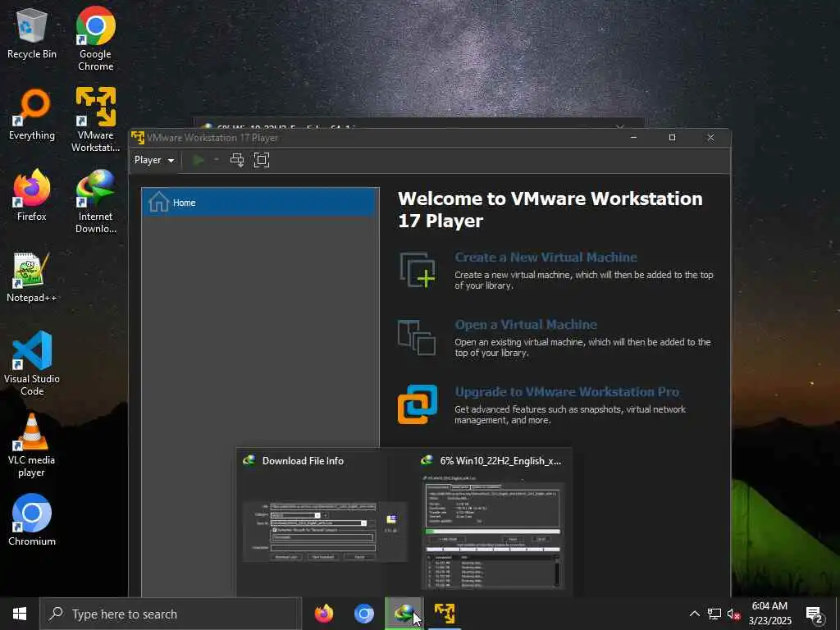
Task: Click the VMware Player taskbar icon
Action: tap(445, 614)
